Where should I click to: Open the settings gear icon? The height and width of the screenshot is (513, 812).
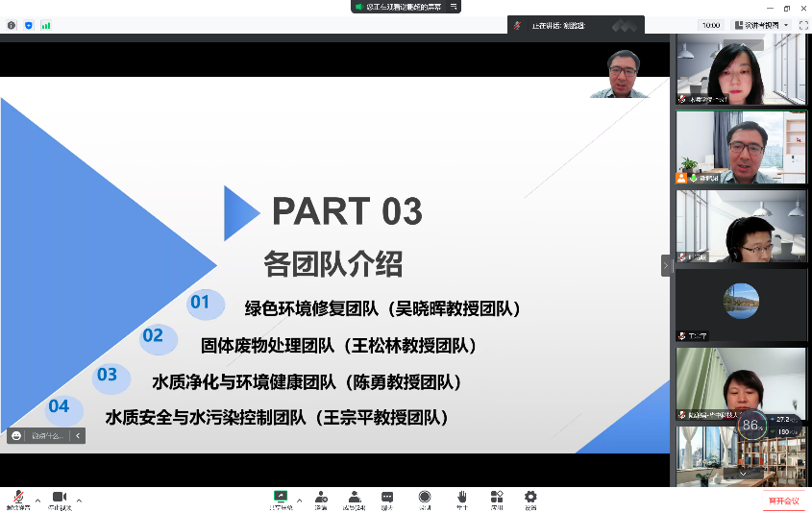530,498
